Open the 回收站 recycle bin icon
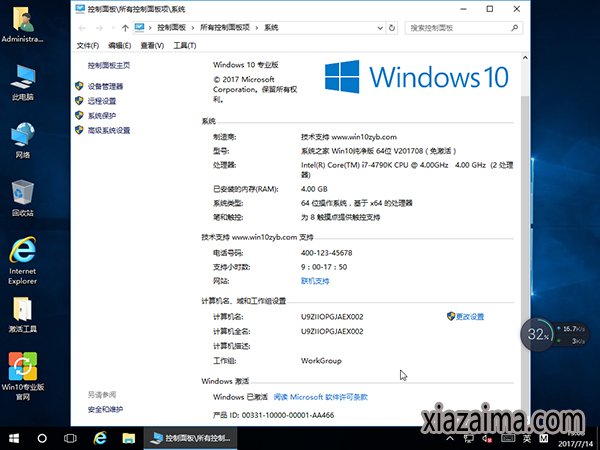Viewport: 600px width, 450px height. tap(23, 198)
